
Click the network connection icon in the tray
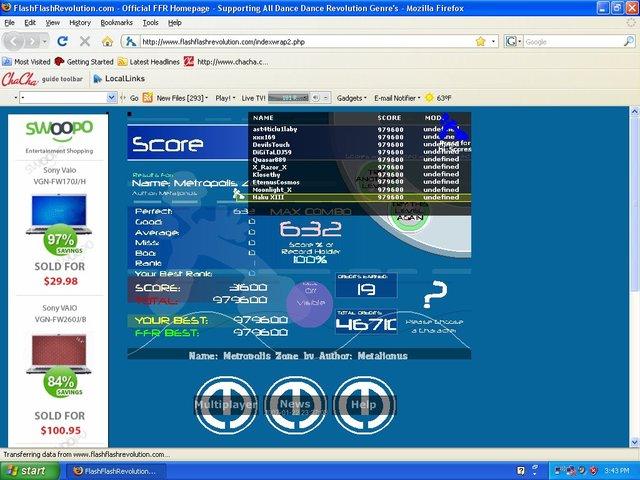coord(558,471)
